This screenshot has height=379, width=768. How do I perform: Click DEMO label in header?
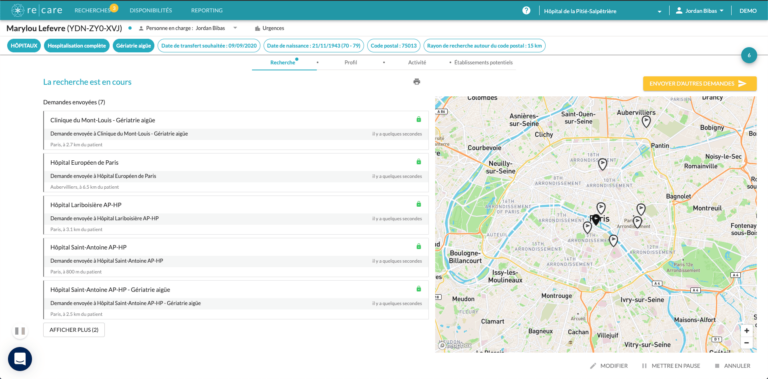748,11
